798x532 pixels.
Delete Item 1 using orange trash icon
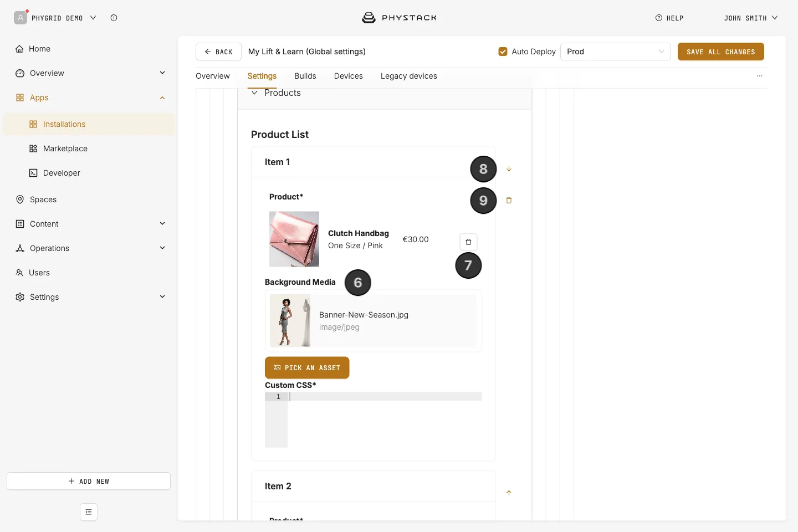[x=509, y=201]
